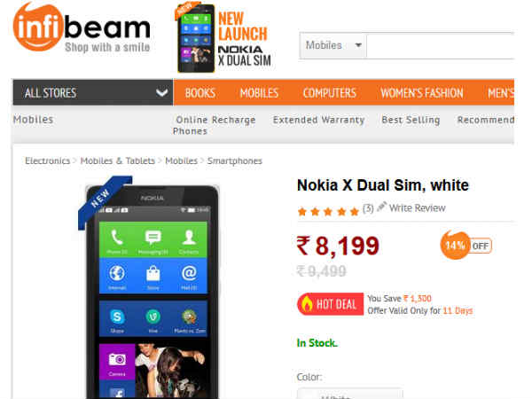Image resolution: width=532 pixels, height=399 pixels.
Task: Click the blue NEW ribbon on product image
Action: coord(105,202)
